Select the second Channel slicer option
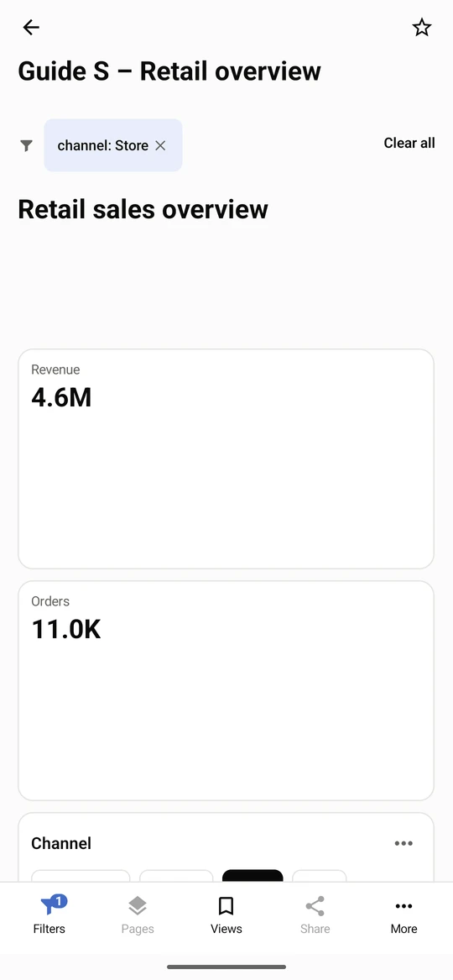This screenshot has width=453, height=980. click(x=176, y=876)
